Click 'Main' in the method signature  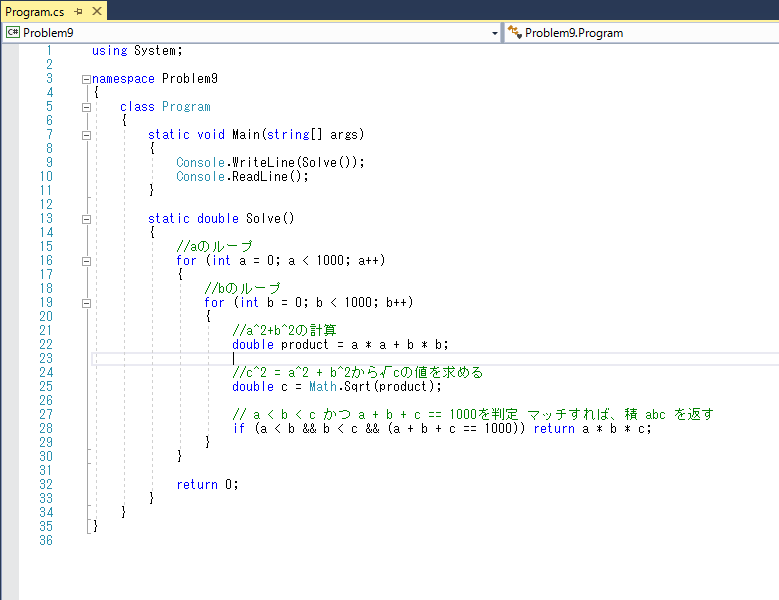click(246, 135)
